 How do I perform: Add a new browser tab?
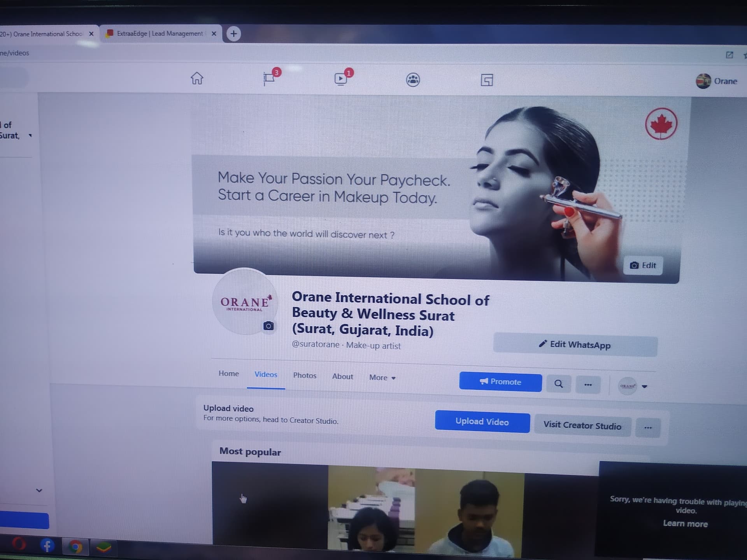tap(233, 34)
